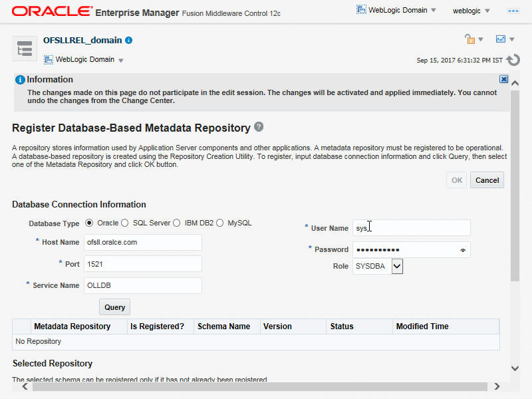Click the Version column header
The height and width of the screenshot is (399, 532).
pyautogui.click(x=293, y=327)
